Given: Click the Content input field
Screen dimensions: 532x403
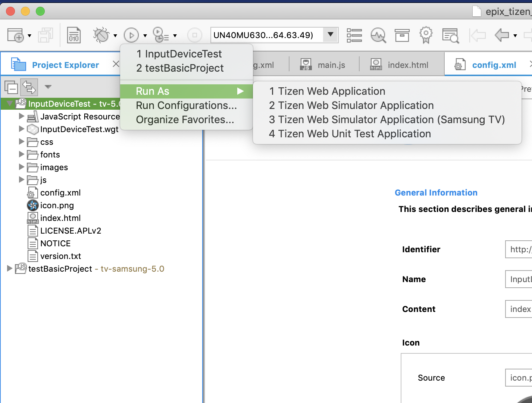Looking at the screenshot, I should click(519, 309).
